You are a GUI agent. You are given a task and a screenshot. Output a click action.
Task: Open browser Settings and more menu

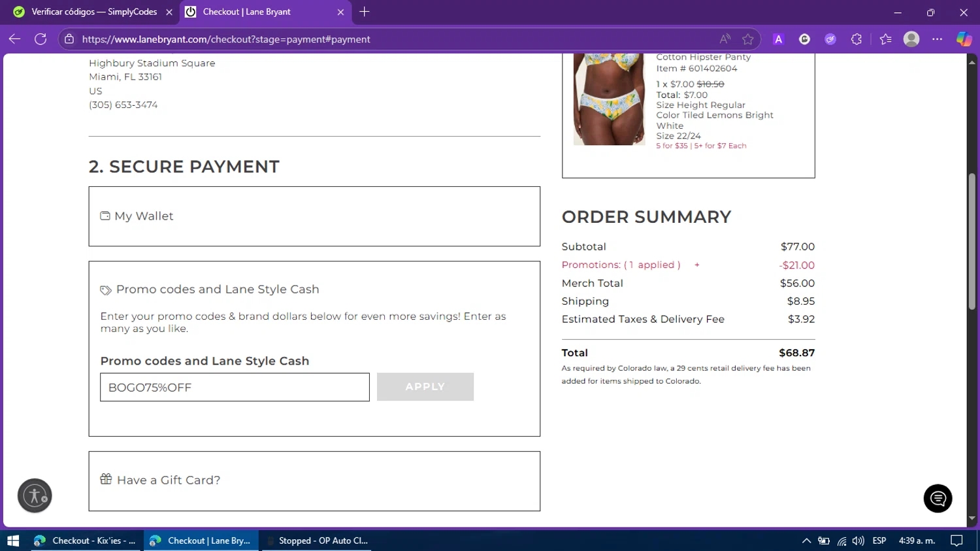pos(937,39)
